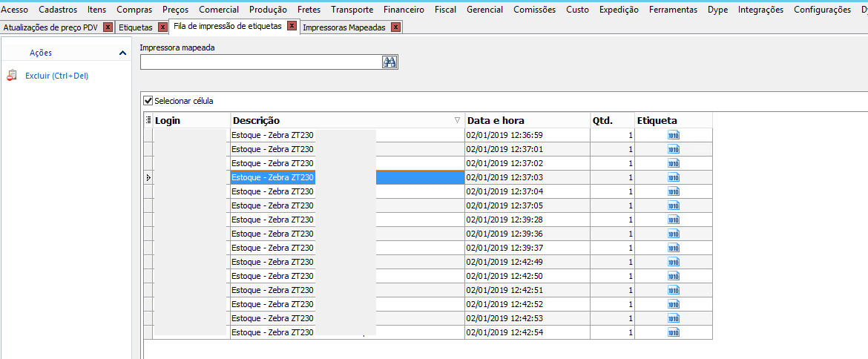Collapse the Ações panel chevron
The height and width of the screenshot is (359, 868).
click(122, 53)
